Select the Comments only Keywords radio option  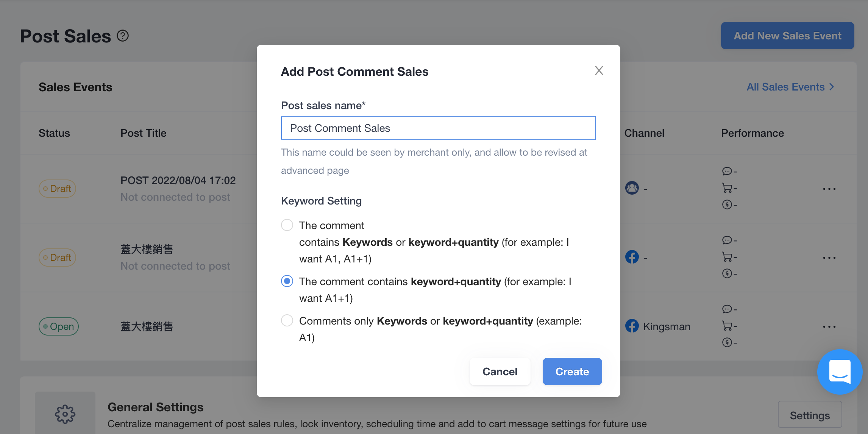pos(287,320)
